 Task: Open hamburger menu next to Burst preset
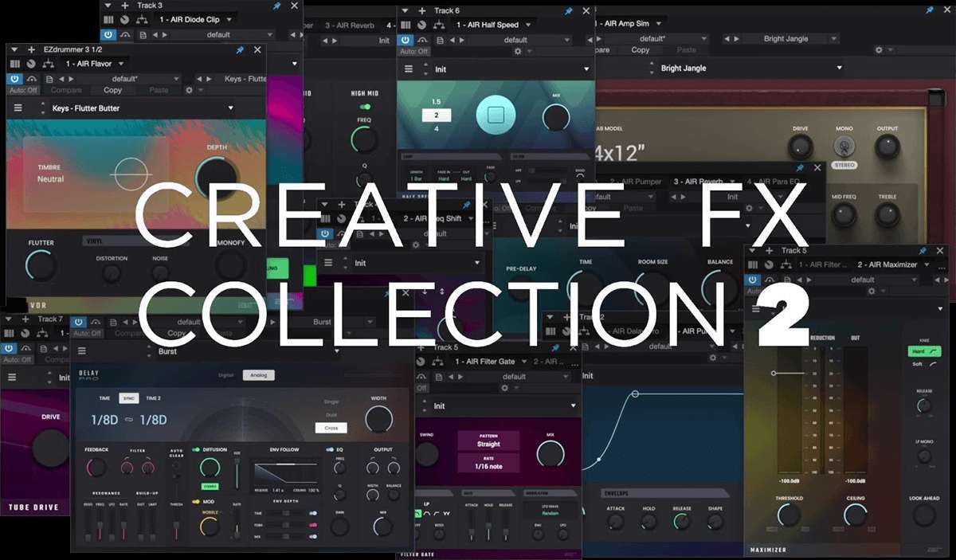point(81,350)
